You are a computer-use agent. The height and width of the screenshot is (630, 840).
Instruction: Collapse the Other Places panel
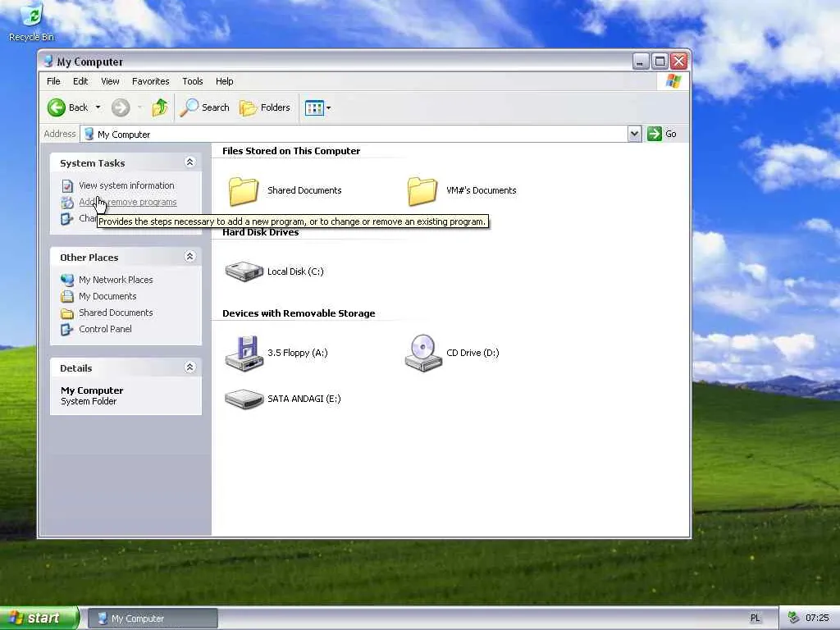pyautogui.click(x=189, y=257)
